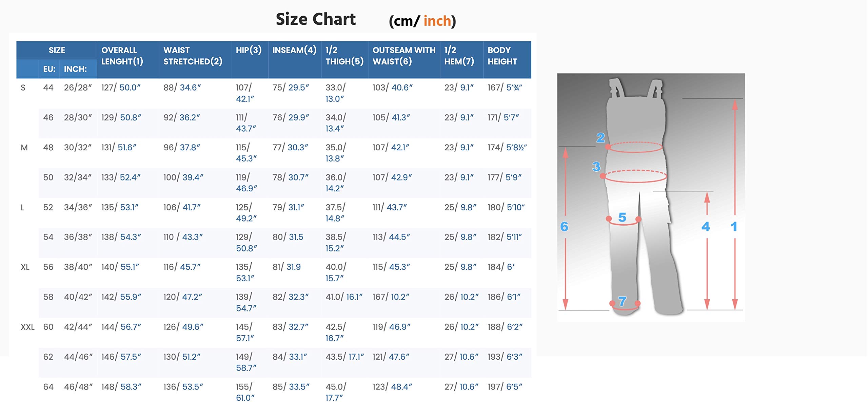
Task: Click measurement marker 2 on diagram
Action: tap(600, 138)
